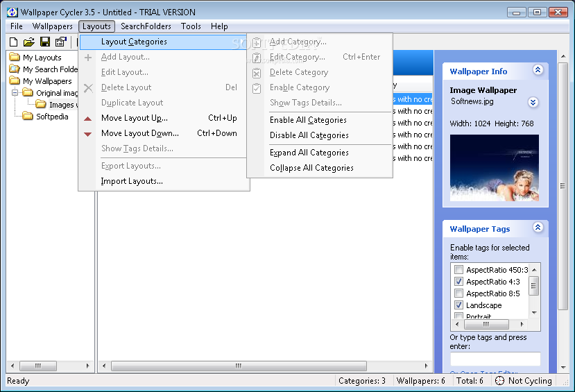Click the right panel vertical scrollbar thumb
Image resolution: width=575 pixels, height=392 pixels.
click(563, 186)
